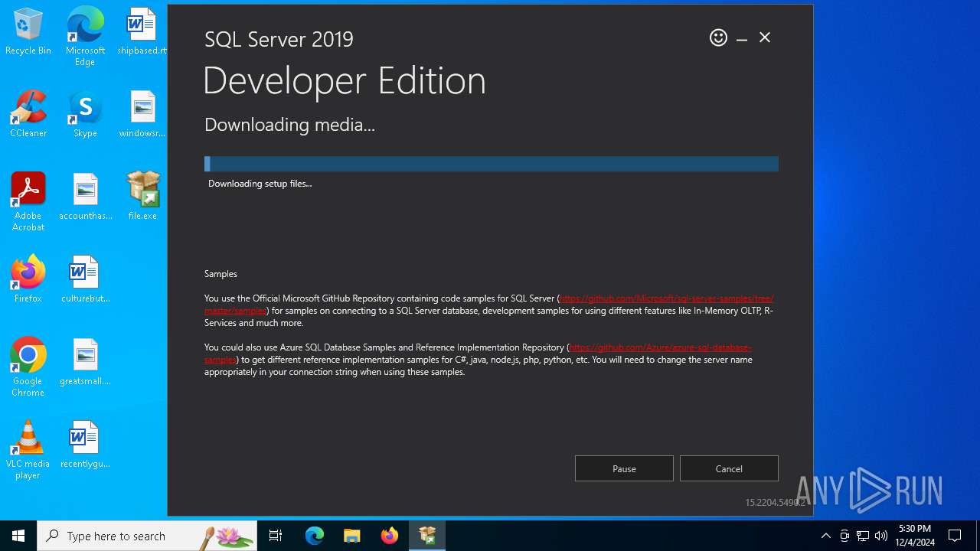The image size is (980, 551).
Task: Open the notification center
Action: [x=955, y=536]
